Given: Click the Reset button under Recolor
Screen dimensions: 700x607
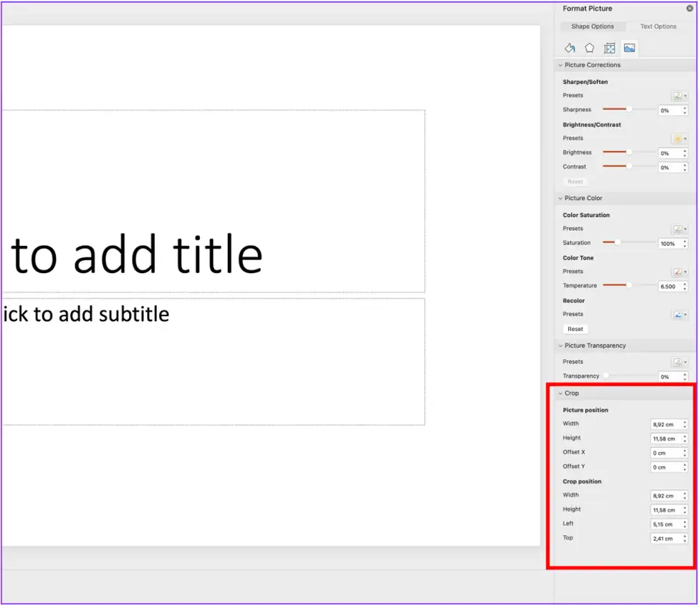Looking at the screenshot, I should pos(575,328).
